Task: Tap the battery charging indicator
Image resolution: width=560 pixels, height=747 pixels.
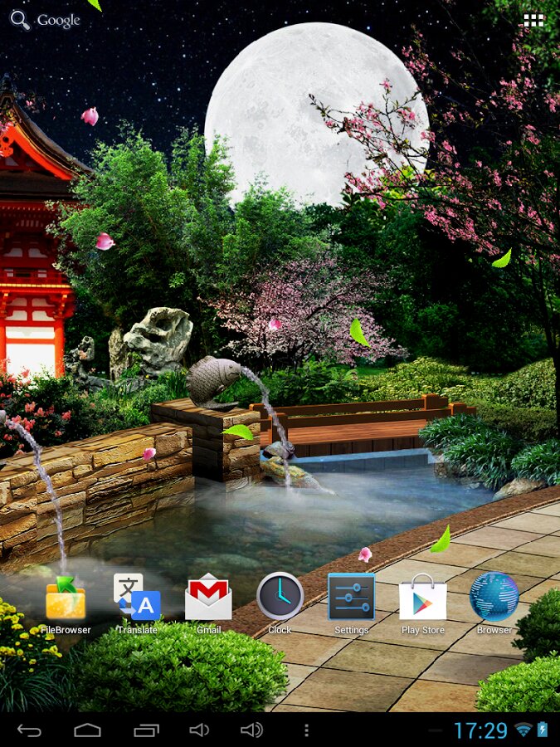Action: pyautogui.click(x=543, y=730)
